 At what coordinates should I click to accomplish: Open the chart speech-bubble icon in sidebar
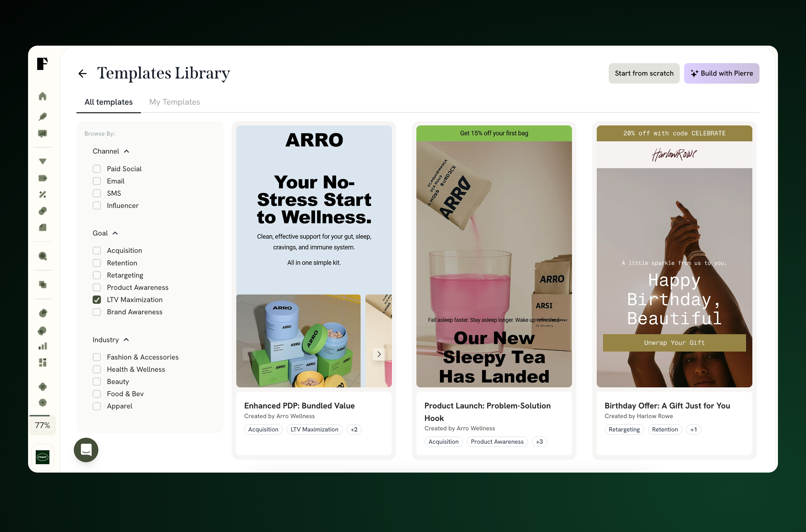coord(42,134)
